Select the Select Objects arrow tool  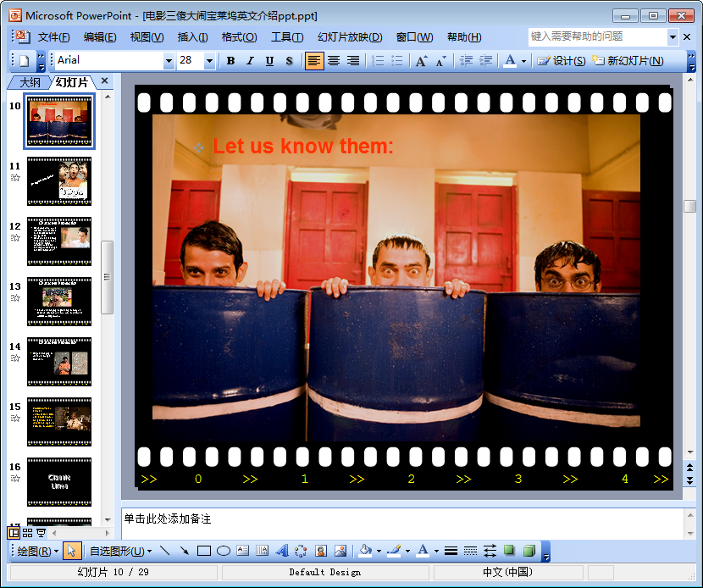click(72, 551)
